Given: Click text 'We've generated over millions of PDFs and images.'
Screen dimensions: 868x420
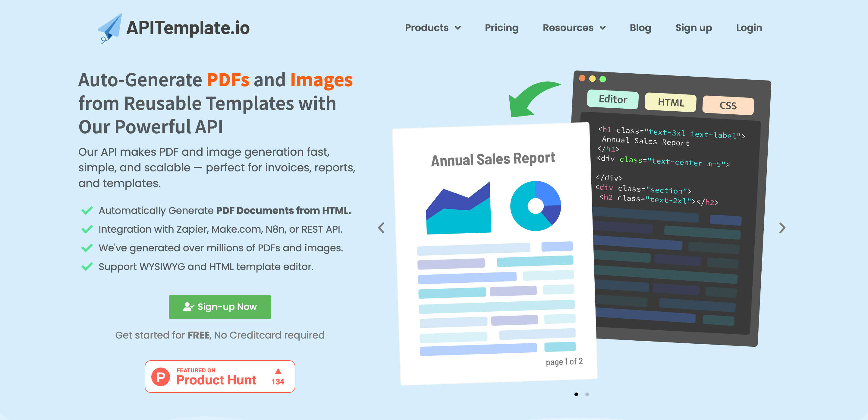Looking at the screenshot, I should [x=221, y=248].
